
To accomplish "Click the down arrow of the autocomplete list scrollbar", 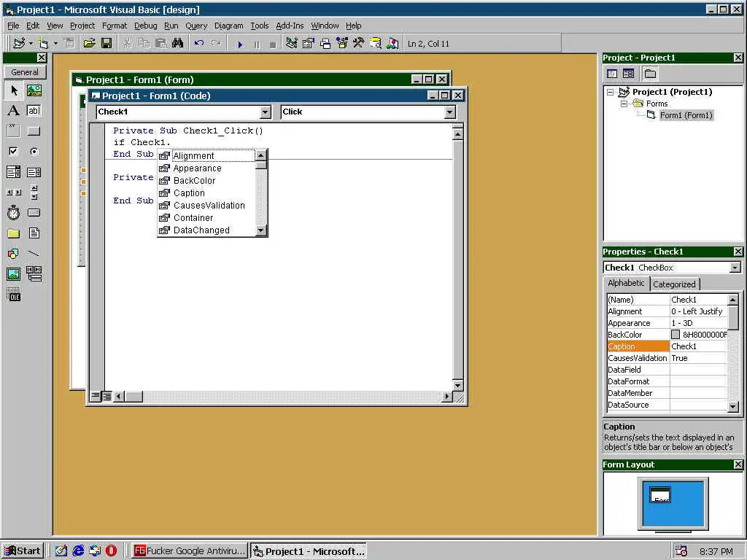I will pyautogui.click(x=260, y=230).
